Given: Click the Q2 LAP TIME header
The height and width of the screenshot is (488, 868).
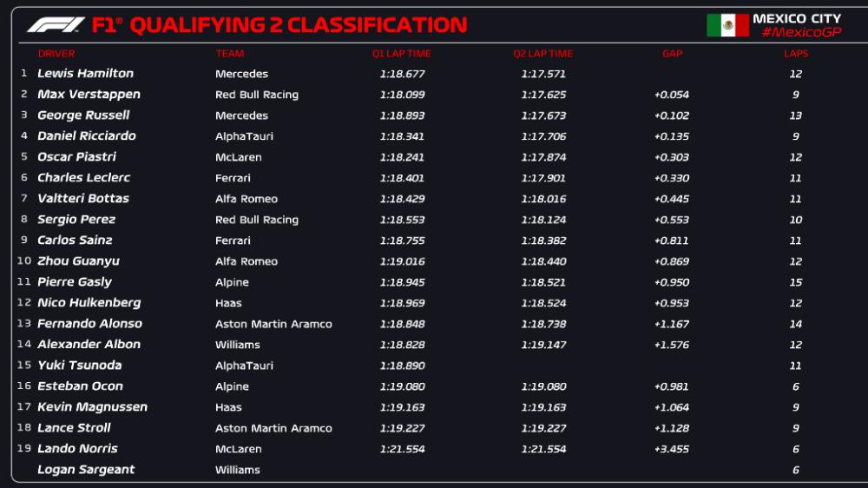Looking at the screenshot, I should tap(542, 54).
